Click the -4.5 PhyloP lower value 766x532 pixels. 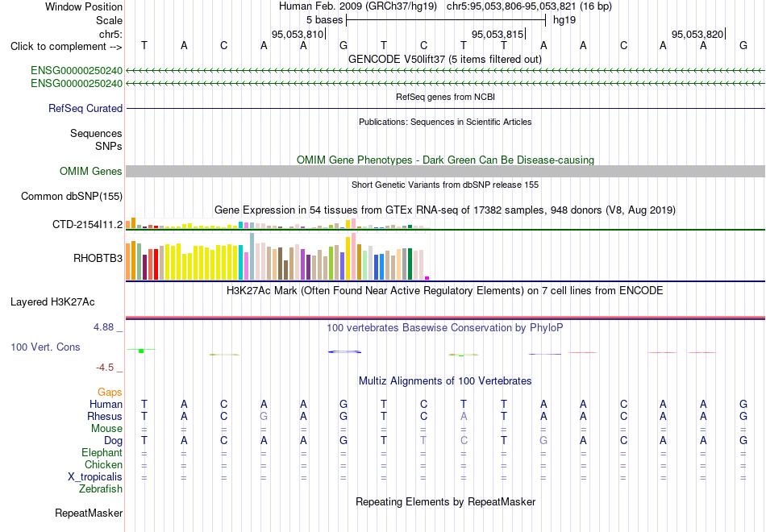click(105, 368)
